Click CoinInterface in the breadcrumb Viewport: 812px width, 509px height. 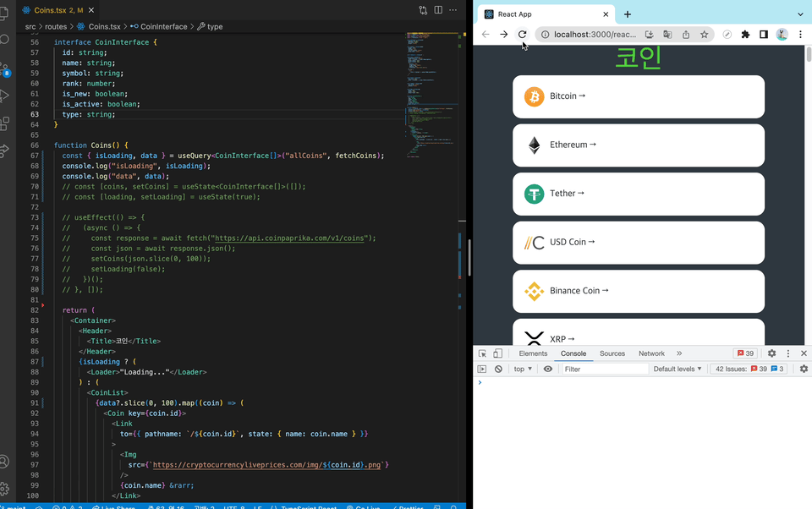tap(163, 26)
